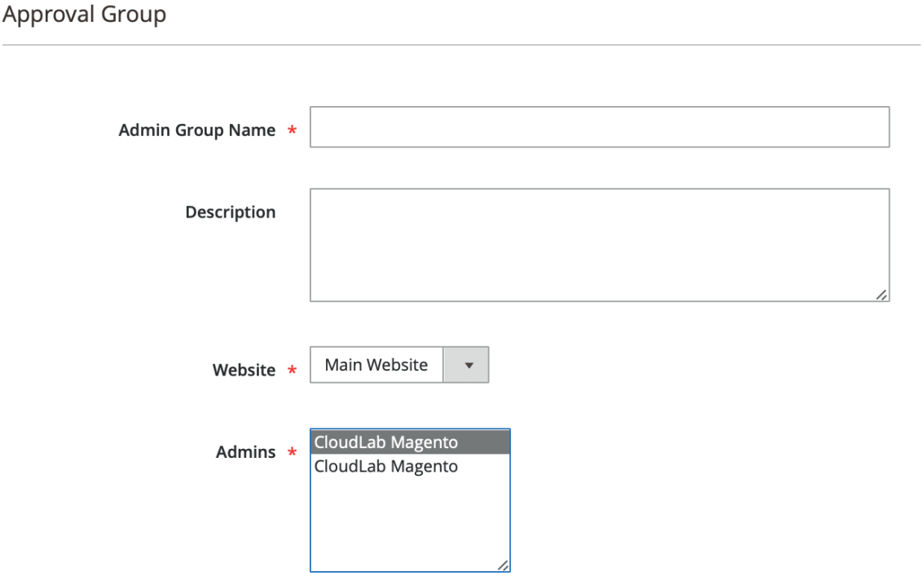The height and width of the screenshot is (576, 924).
Task: Click the Admin Group Name label
Action: click(197, 130)
